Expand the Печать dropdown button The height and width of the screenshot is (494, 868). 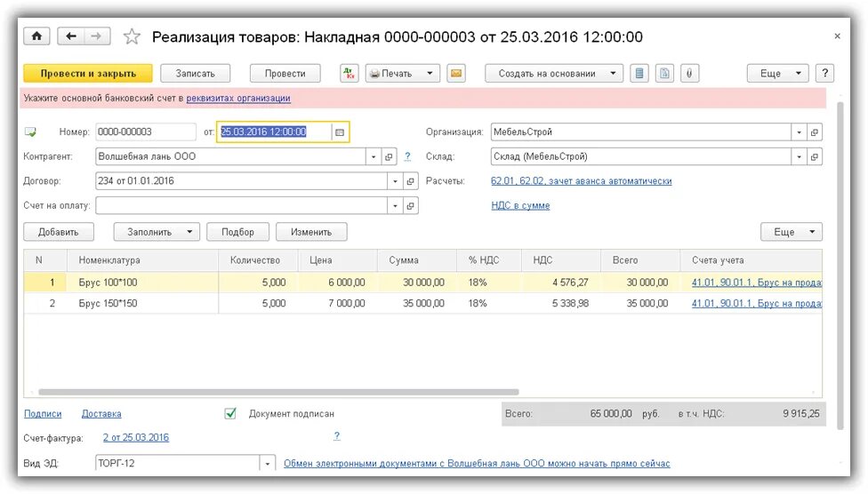(x=403, y=74)
